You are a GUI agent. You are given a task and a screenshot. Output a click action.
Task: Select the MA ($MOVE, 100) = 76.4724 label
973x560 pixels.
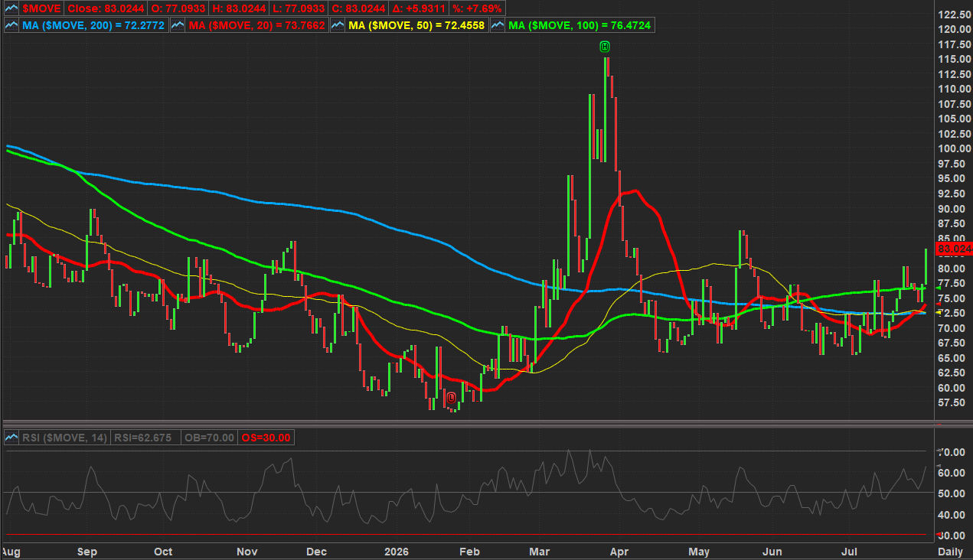coord(581,25)
